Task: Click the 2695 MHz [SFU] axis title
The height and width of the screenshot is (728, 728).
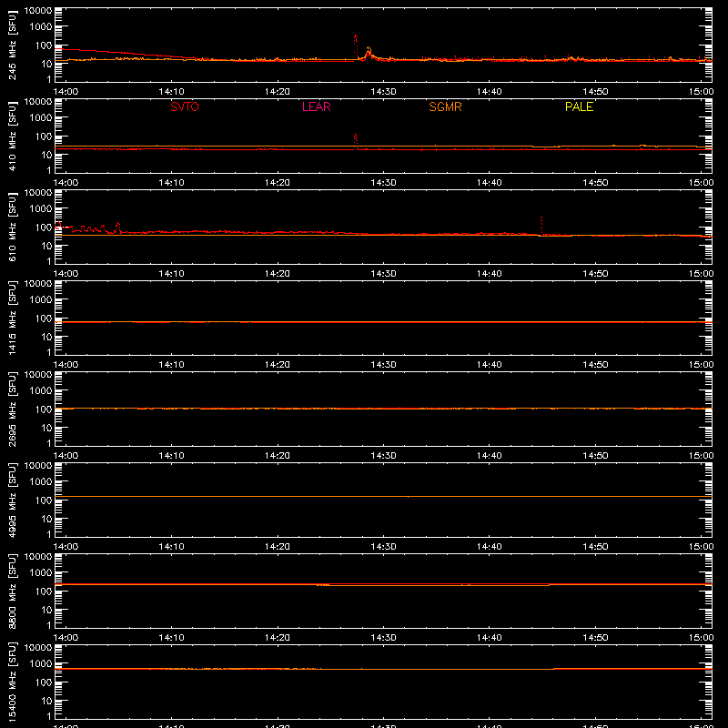Action: [12, 409]
